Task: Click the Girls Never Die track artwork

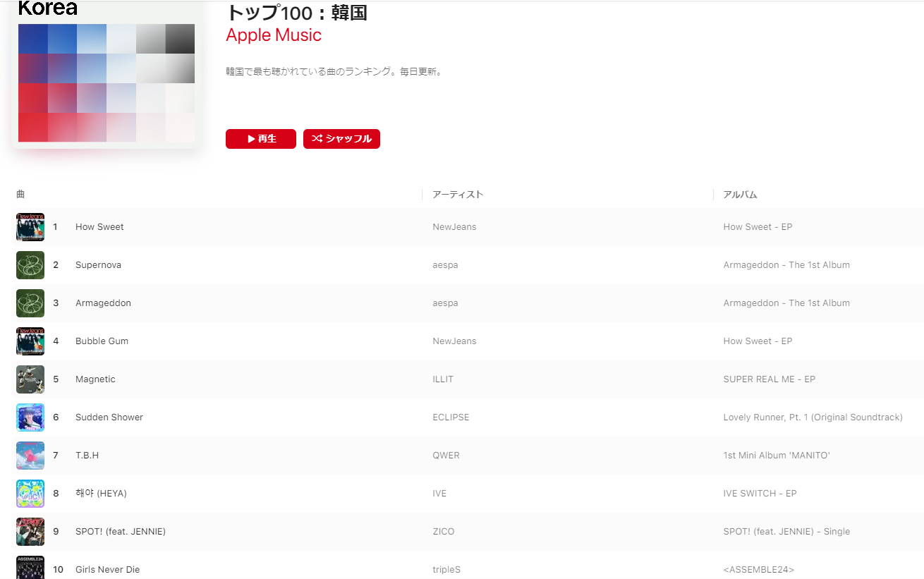Action: 30,568
